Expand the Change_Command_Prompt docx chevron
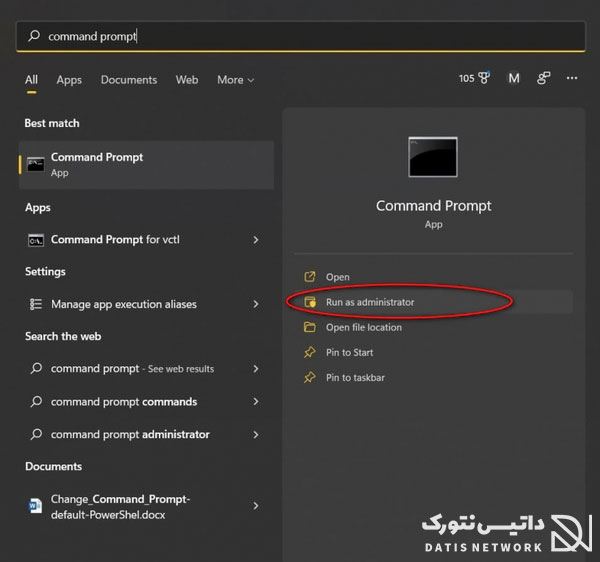The height and width of the screenshot is (562, 600). [x=256, y=506]
